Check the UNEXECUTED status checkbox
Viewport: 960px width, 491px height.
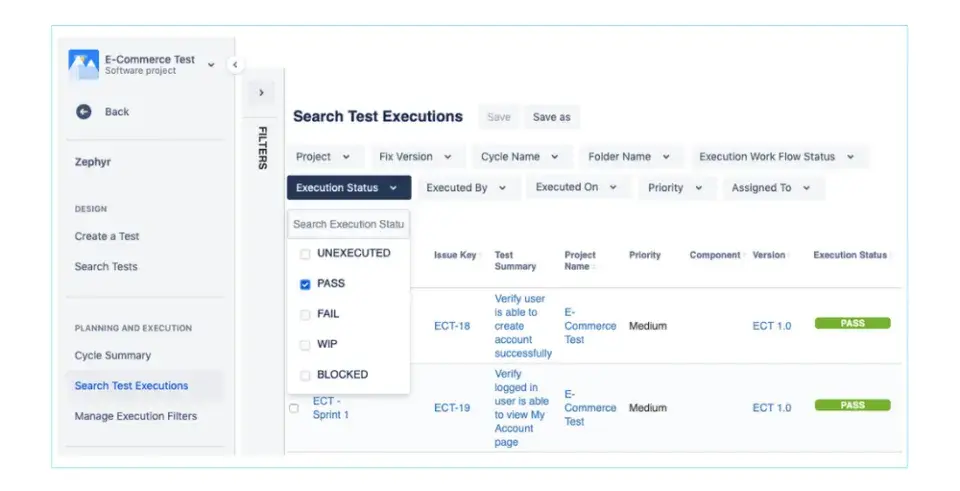(305, 253)
